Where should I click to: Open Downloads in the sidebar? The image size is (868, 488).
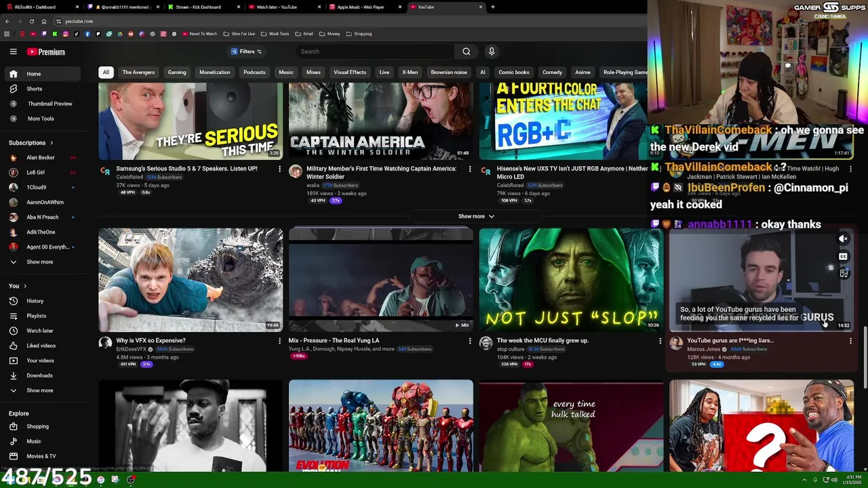click(39, 375)
